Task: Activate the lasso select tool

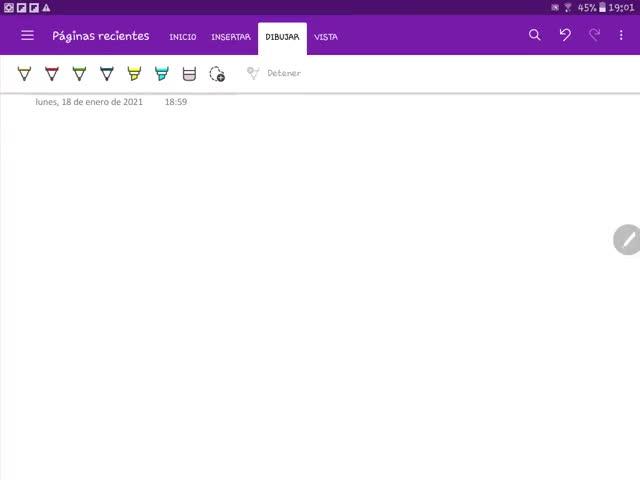Action: pos(217,74)
